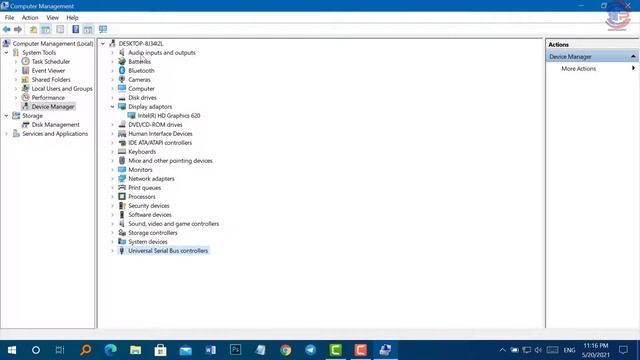Open Photoshop from the taskbar

(236, 350)
